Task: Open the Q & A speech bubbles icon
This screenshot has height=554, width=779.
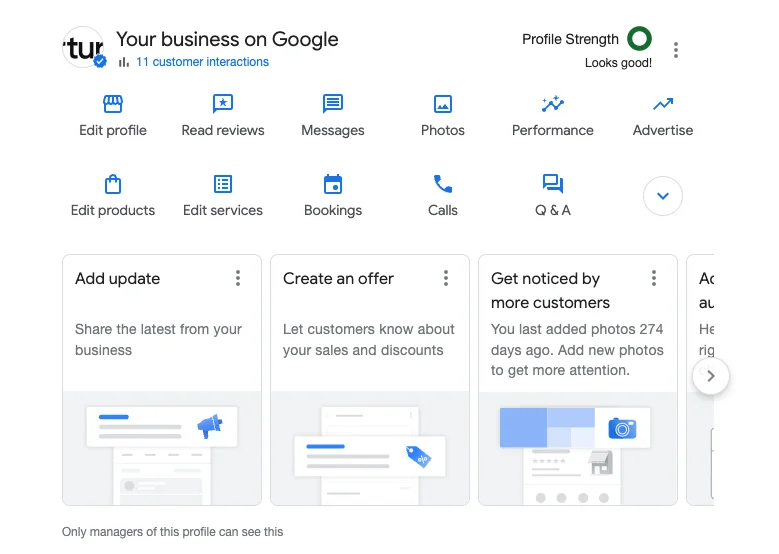Action: [x=552, y=183]
